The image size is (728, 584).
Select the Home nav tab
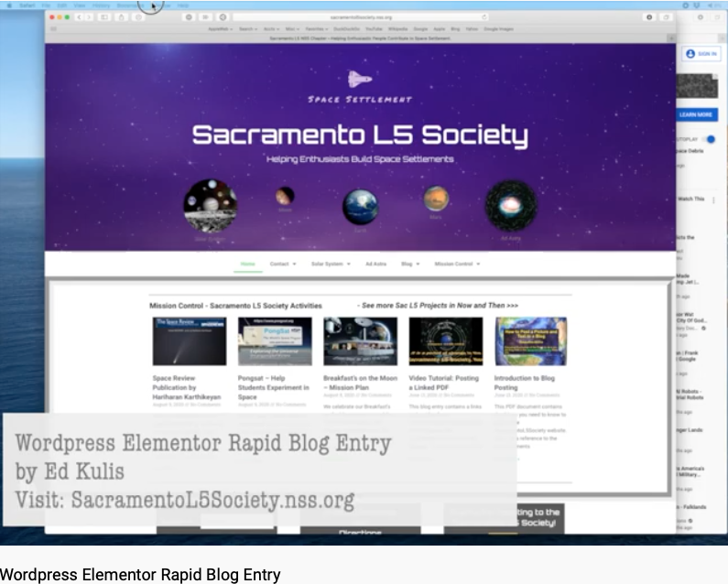tap(248, 264)
